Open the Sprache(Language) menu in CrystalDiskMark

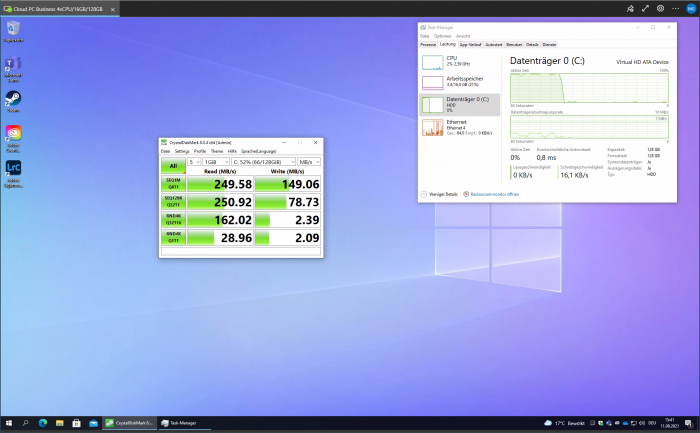(x=258, y=151)
